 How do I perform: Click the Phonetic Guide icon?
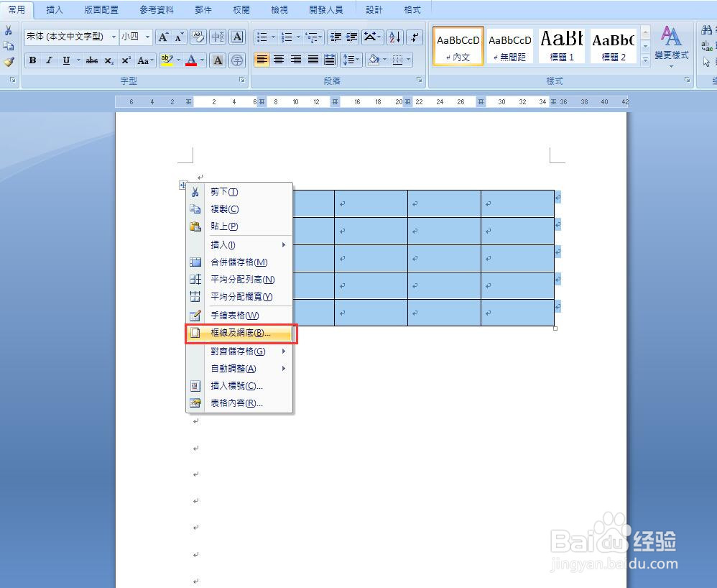point(218,37)
